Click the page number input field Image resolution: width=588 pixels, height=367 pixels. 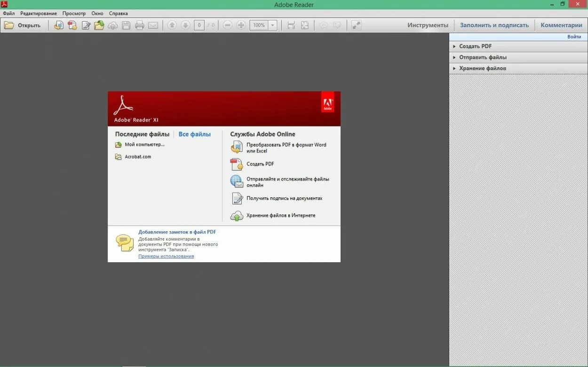tap(199, 25)
